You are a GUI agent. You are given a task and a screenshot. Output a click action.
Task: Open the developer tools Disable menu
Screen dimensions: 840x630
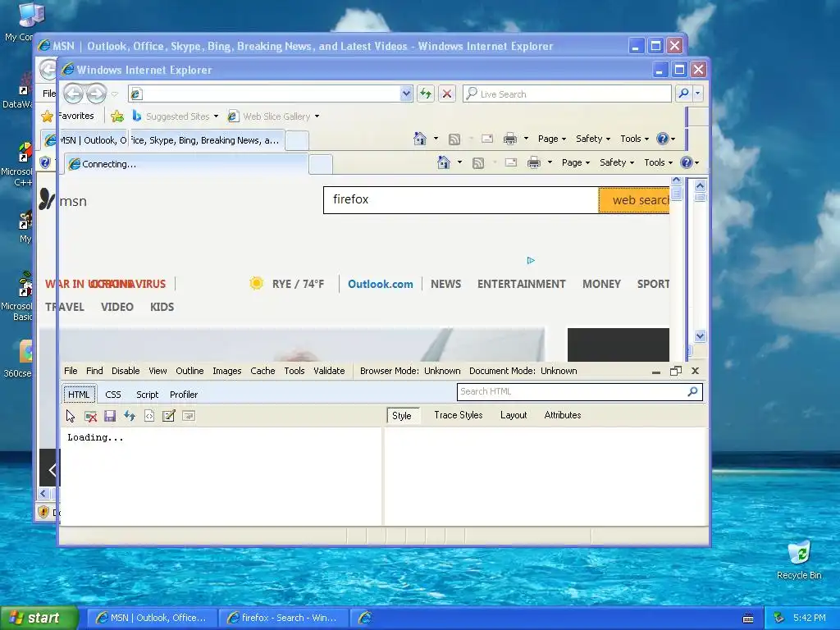coord(126,371)
